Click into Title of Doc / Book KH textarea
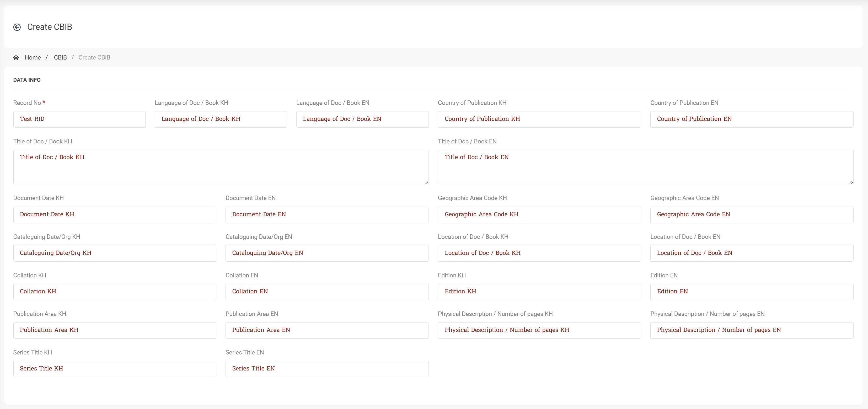 pyautogui.click(x=221, y=167)
